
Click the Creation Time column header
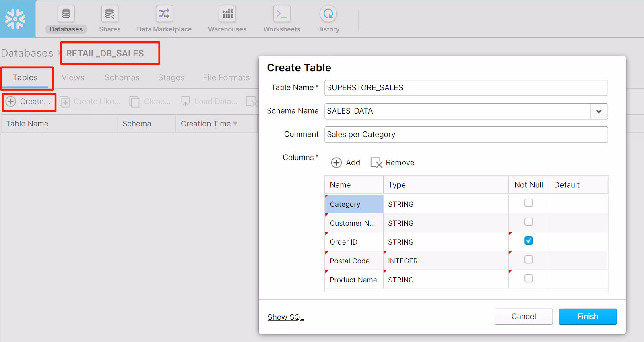[217, 124]
